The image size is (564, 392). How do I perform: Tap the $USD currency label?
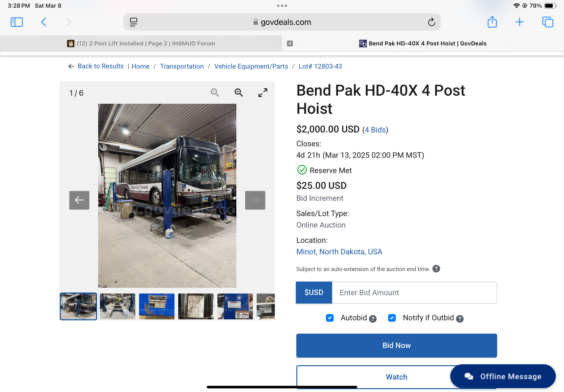tap(314, 293)
